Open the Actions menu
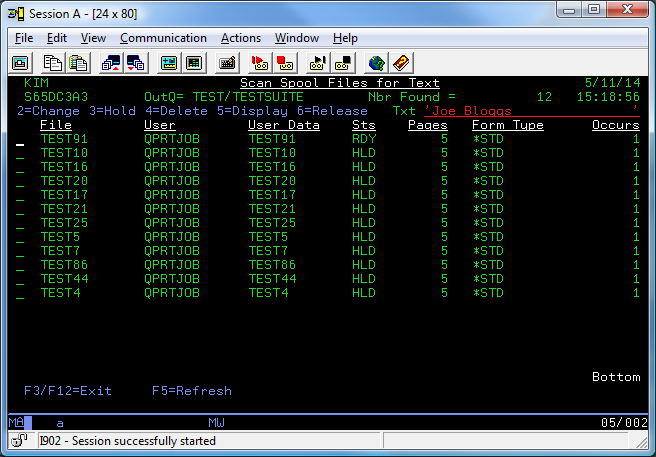The image size is (656, 457). (240, 38)
